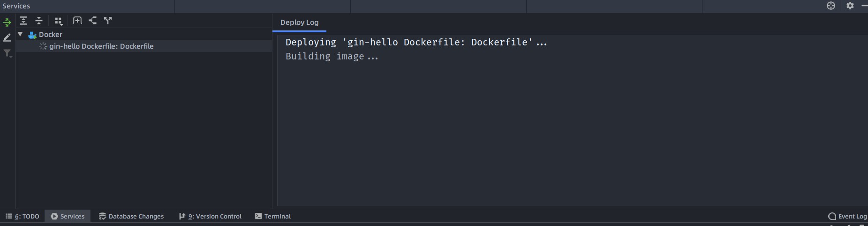
Task: Open the Terminal tool window
Action: [x=273, y=216]
